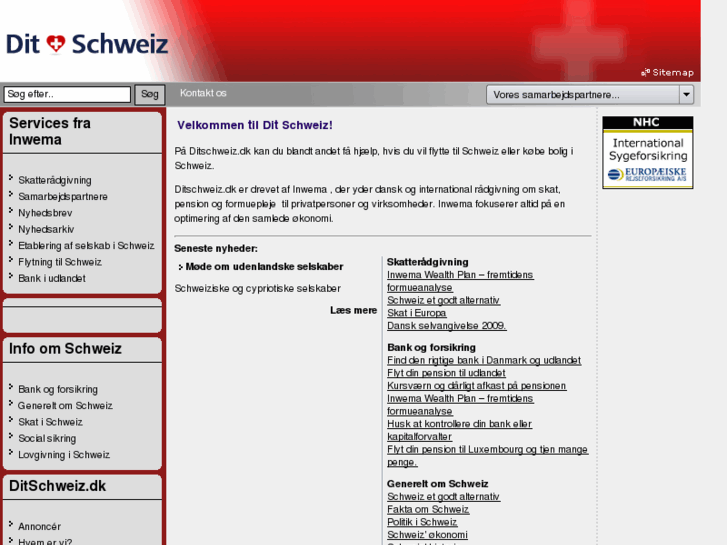The width and height of the screenshot is (727, 545).
Task: Open the Kontakt os menu item
Action: pyautogui.click(x=203, y=93)
